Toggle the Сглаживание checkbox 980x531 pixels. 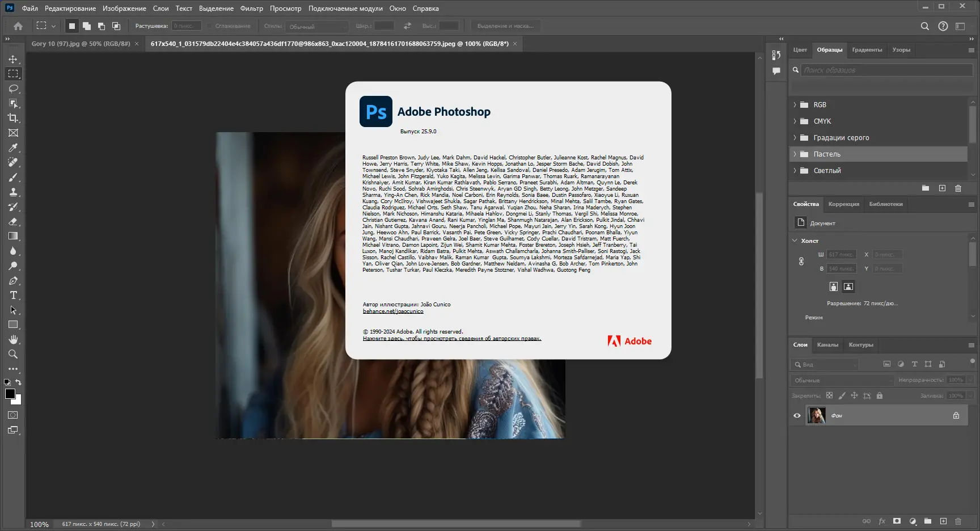[x=210, y=26]
